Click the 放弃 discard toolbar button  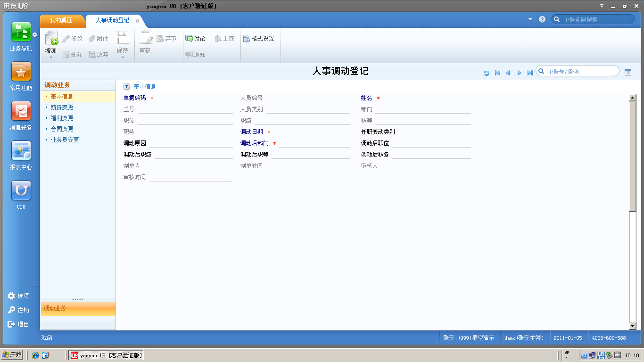[x=99, y=55]
